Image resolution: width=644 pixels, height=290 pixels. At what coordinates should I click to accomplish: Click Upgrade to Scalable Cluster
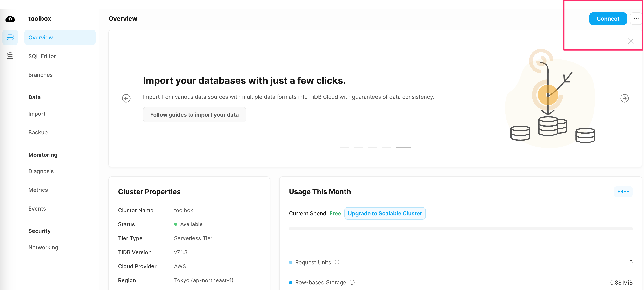[385, 213]
